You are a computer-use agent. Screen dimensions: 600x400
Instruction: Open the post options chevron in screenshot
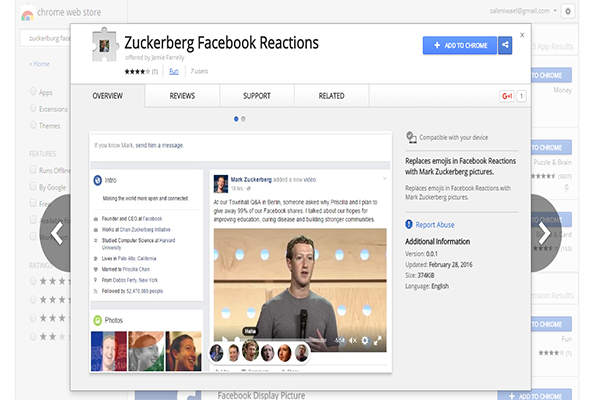[385, 178]
